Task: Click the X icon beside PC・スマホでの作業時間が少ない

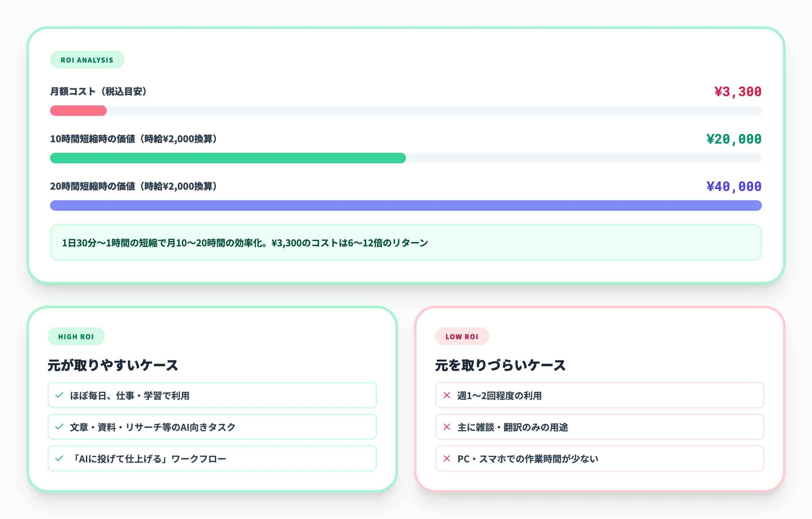Action: [447, 458]
